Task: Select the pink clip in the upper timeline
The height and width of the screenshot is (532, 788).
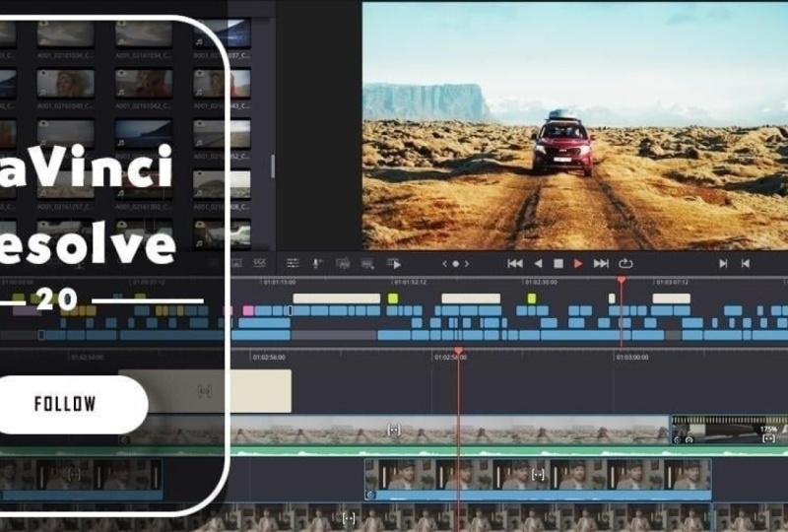Action: (248, 310)
